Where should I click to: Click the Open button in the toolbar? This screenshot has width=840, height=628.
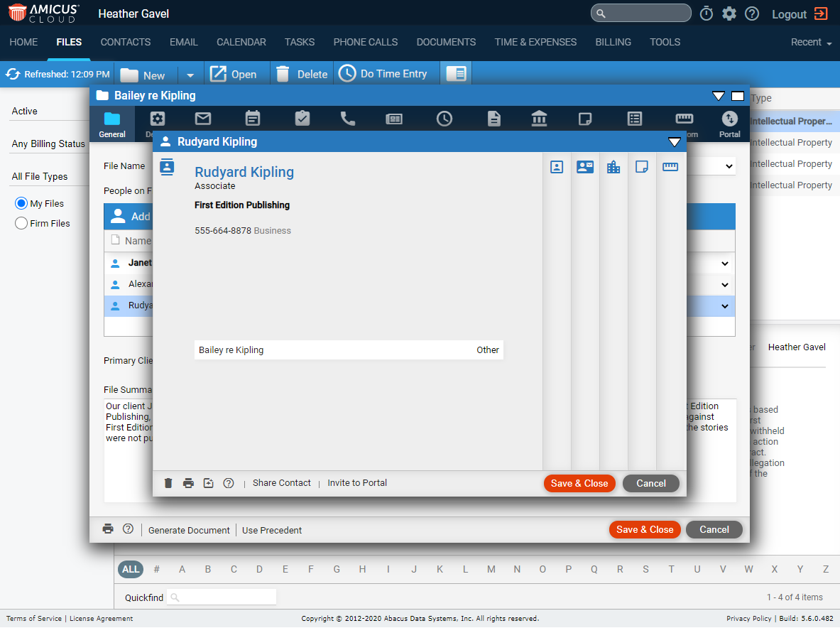233,74
